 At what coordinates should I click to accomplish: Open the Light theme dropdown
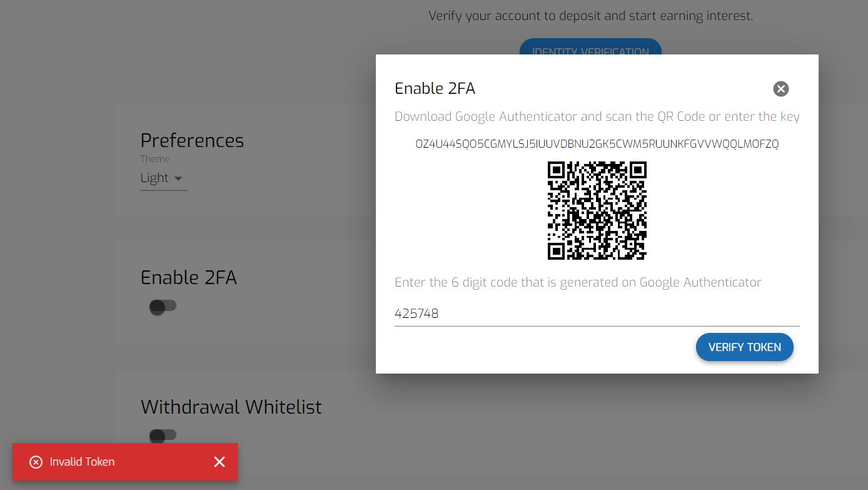pyautogui.click(x=163, y=178)
